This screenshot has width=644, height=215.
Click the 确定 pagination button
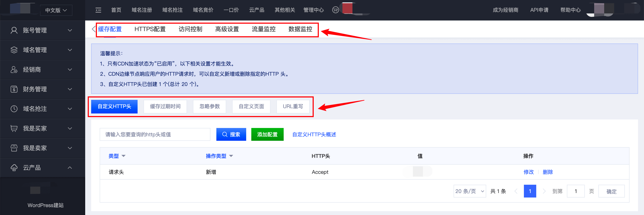click(611, 192)
